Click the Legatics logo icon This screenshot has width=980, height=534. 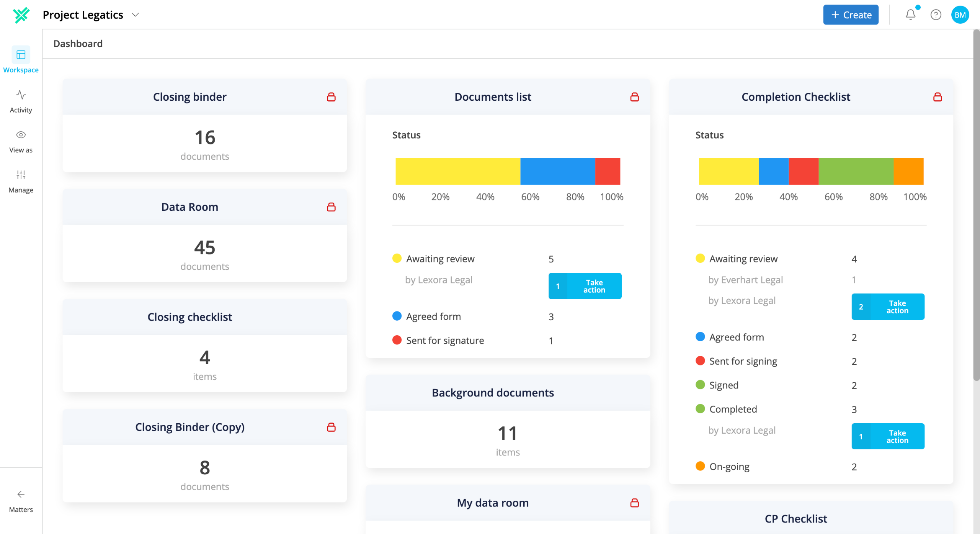(21, 15)
